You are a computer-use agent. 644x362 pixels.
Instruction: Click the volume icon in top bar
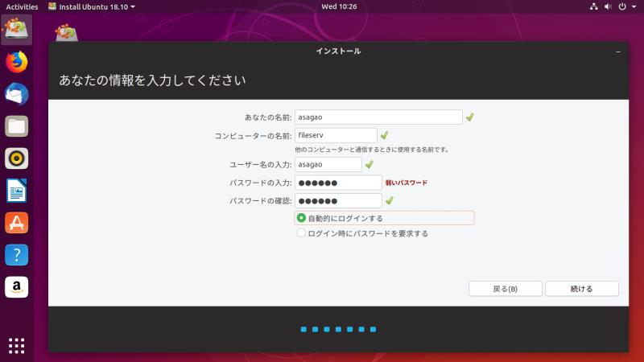(x=608, y=6)
